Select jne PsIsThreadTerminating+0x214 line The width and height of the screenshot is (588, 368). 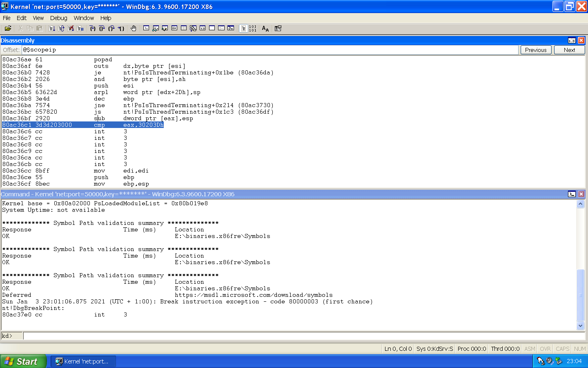pyautogui.click(x=138, y=105)
